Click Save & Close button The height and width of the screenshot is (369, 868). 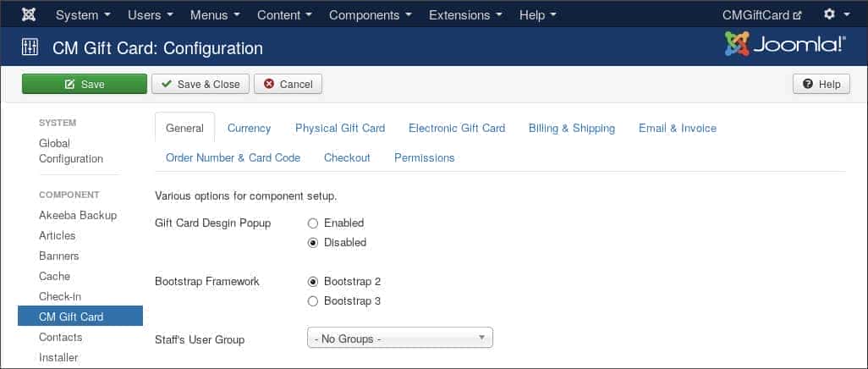pyautogui.click(x=201, y=84)
